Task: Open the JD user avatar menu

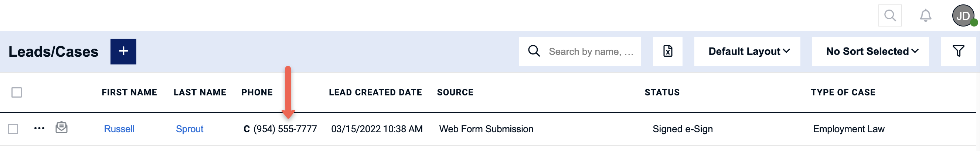Action: (963, 15)
